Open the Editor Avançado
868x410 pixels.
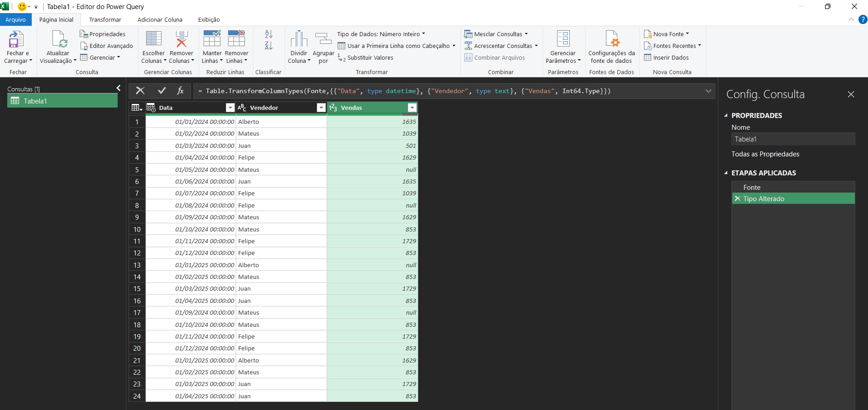pyautogui.click(x=107, y=46)
